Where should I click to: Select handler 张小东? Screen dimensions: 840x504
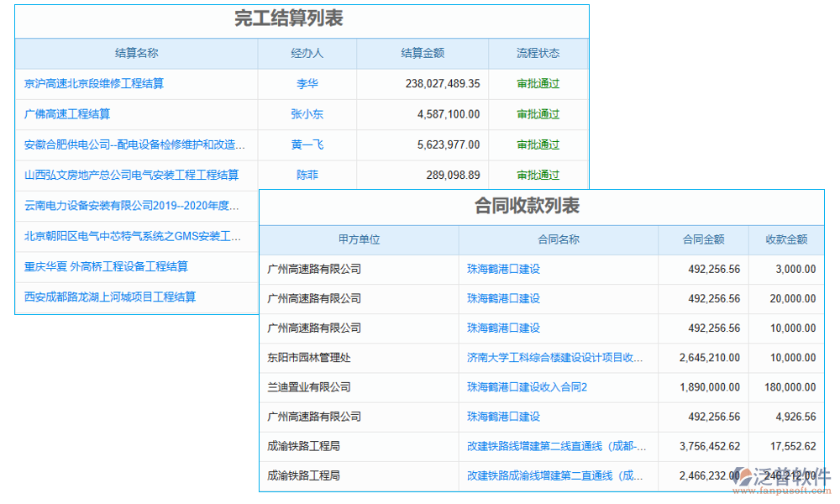click(307, 114)
